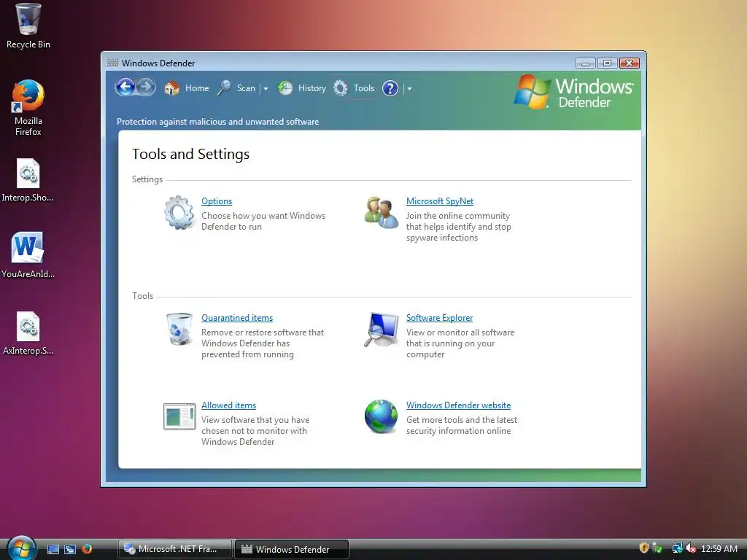Click the Quarantined items bin icon
This screenshot has height=560, width=747.
[179, 329]
